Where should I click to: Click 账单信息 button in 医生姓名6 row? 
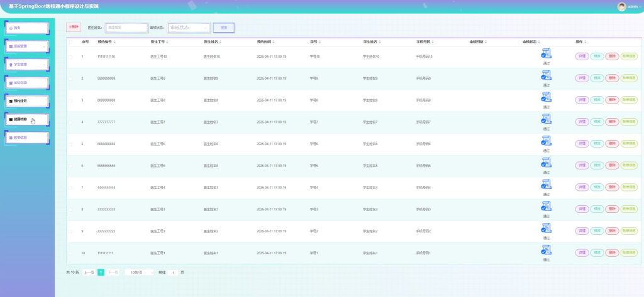click(x=629, y=144)
